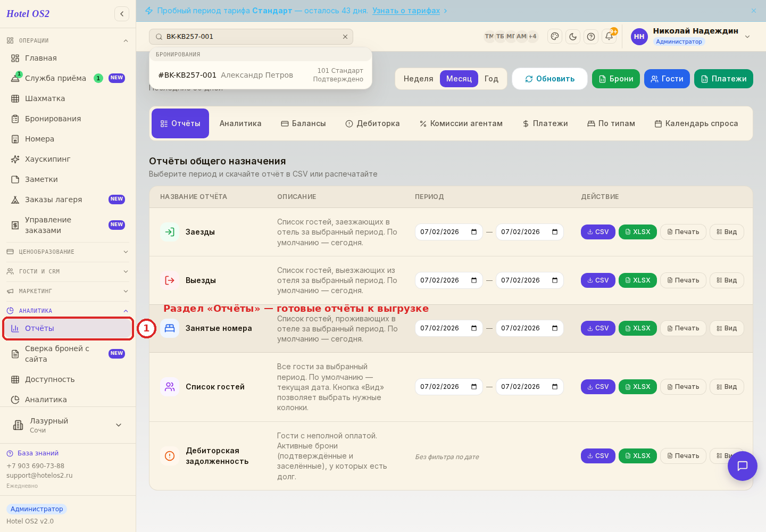Image resolution: width=766 pixels, height=532 pixels.
Task: Download Заезды report as XLSX
Action: point(638,232)
